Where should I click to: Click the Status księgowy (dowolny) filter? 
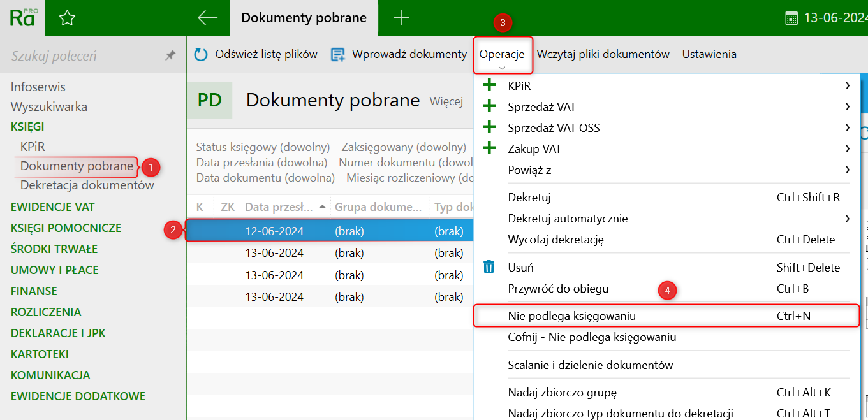pyautogui.click(x=263, y=147)
